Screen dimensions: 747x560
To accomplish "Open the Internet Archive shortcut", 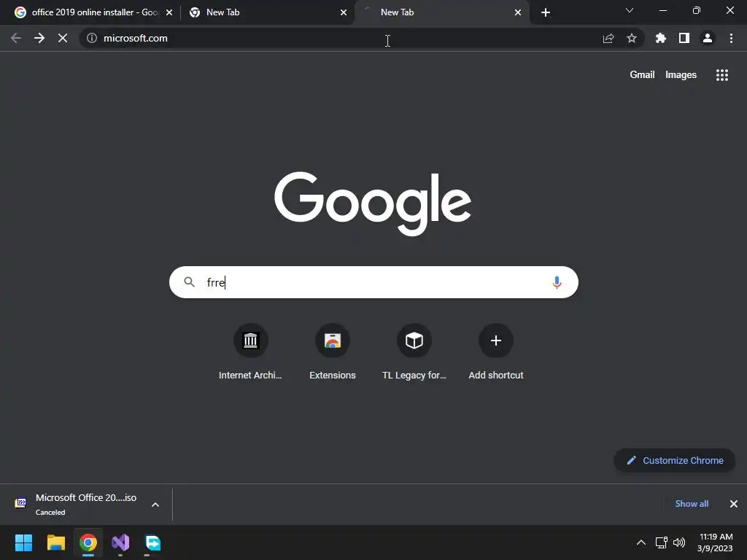I will coord(250,352).
